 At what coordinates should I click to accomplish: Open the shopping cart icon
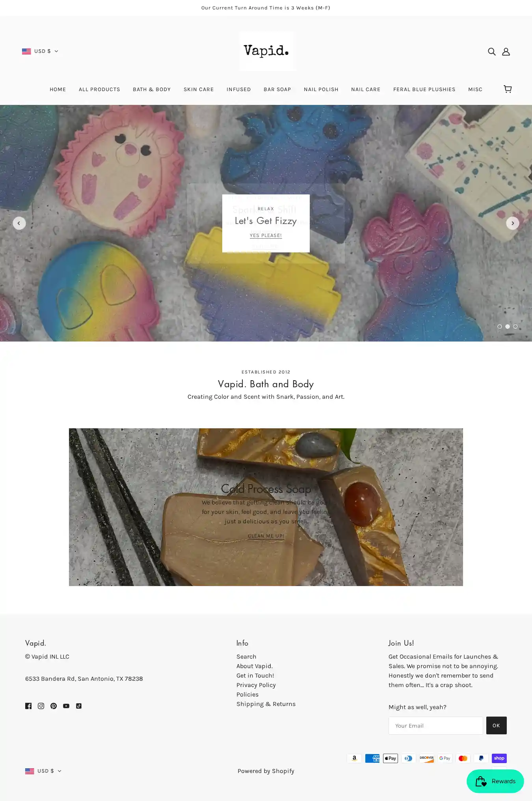point(508,89)
